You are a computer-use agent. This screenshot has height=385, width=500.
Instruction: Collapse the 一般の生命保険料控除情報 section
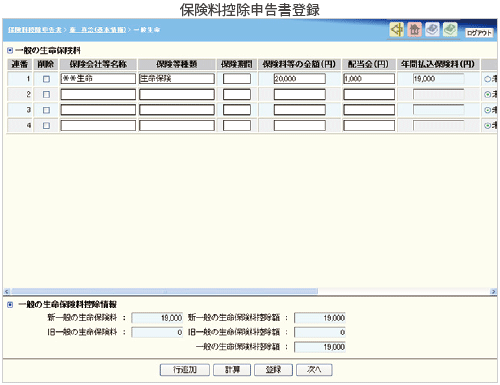(x=10, y=305)
